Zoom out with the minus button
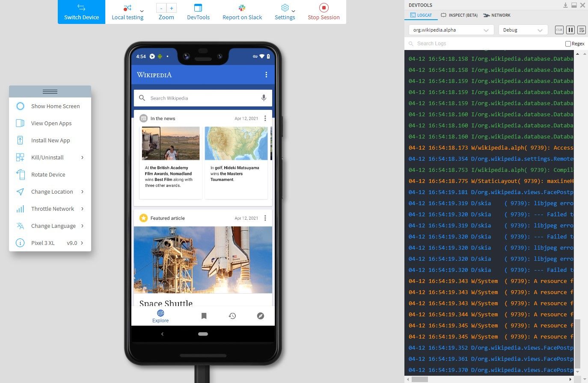 click(161, 8)
